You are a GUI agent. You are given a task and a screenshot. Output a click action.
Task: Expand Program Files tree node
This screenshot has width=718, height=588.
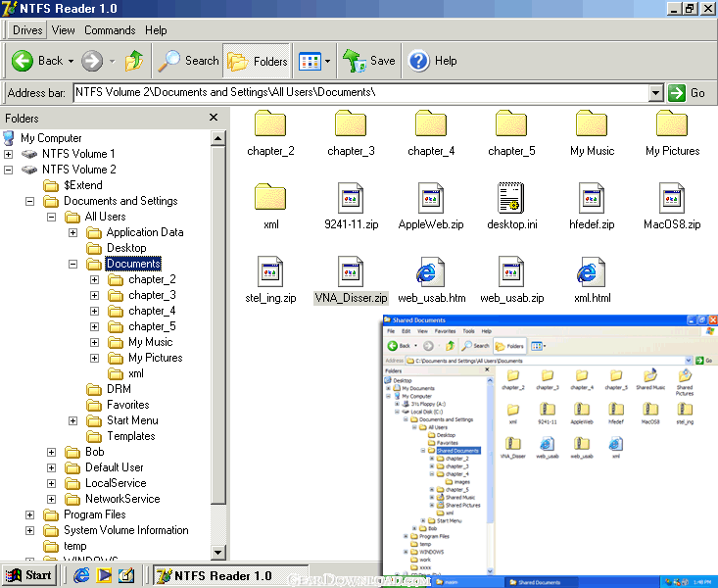(29, 515)
